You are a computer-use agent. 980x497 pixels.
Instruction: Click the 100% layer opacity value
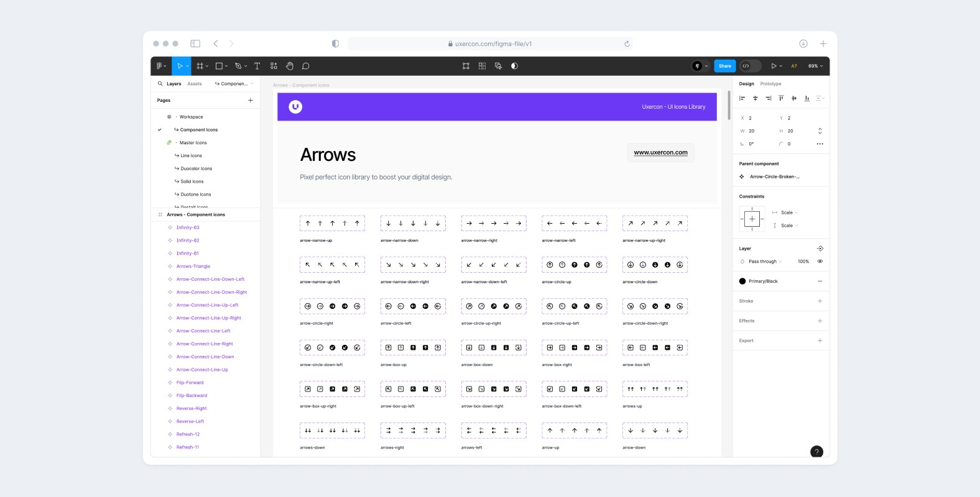click(803, 262)
